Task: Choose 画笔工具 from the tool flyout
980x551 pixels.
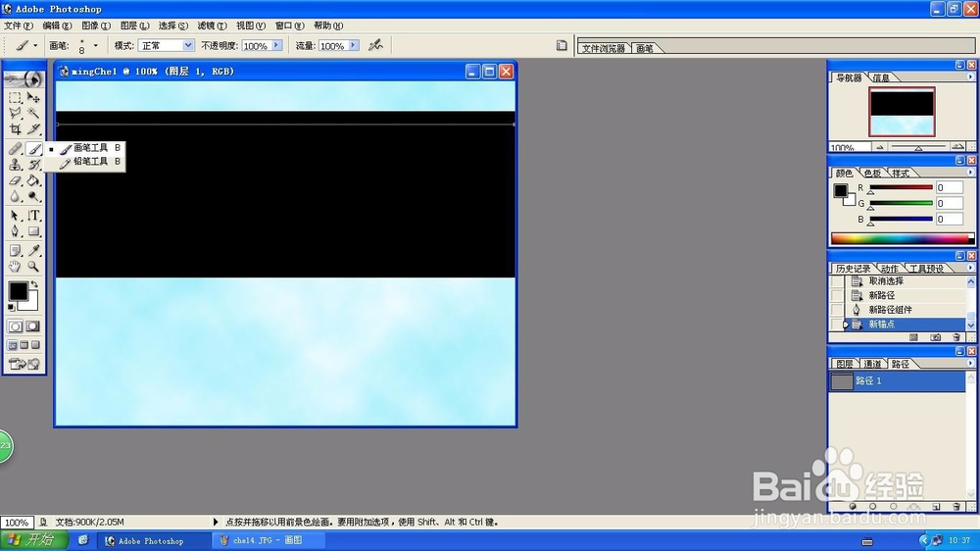Action: [x=85, y=148]
